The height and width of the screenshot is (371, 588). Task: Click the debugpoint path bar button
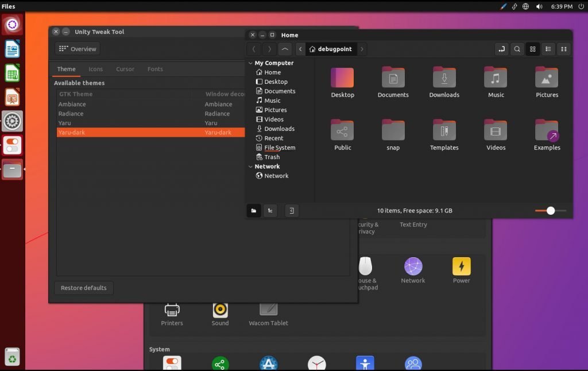pos(331,49)
